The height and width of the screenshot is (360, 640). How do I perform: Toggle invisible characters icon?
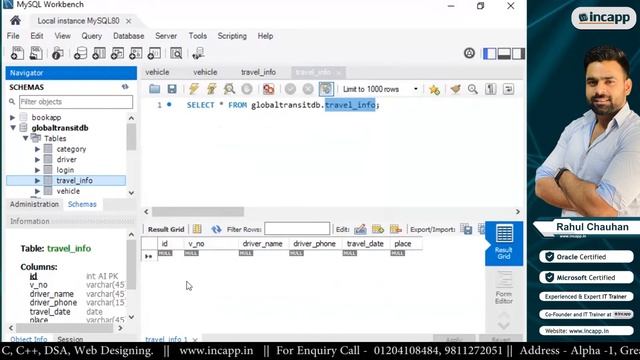point(491,89)
